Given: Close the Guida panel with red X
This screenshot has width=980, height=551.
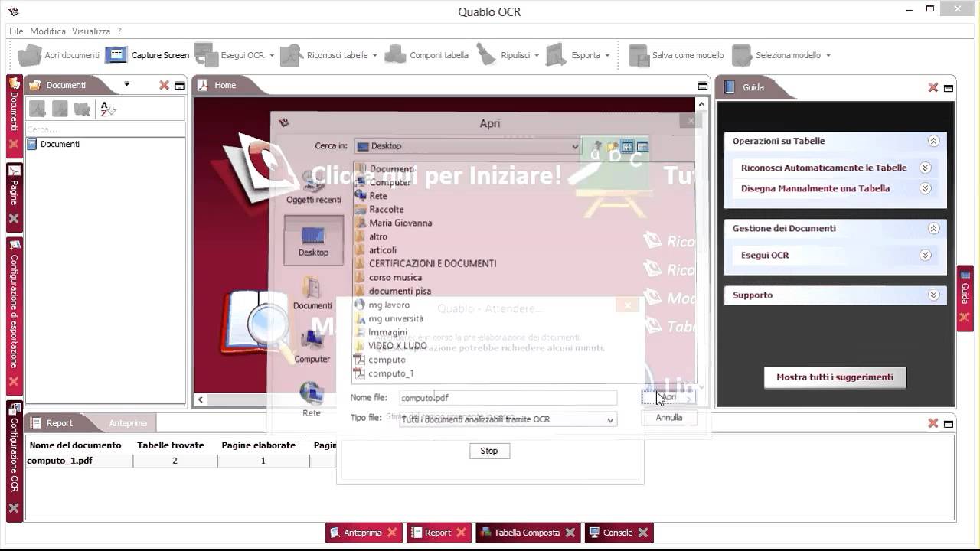Looking at the screenshot, I should coord(933,87).
